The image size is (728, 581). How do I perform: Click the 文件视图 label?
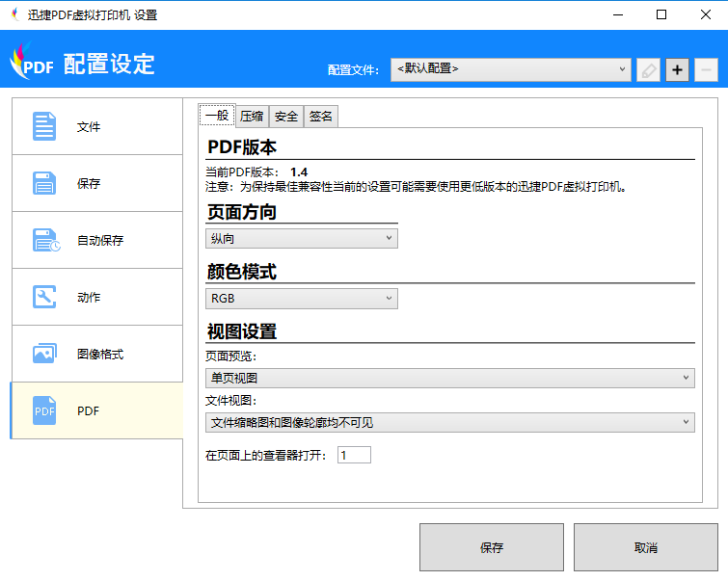click(x=231, y=401)
